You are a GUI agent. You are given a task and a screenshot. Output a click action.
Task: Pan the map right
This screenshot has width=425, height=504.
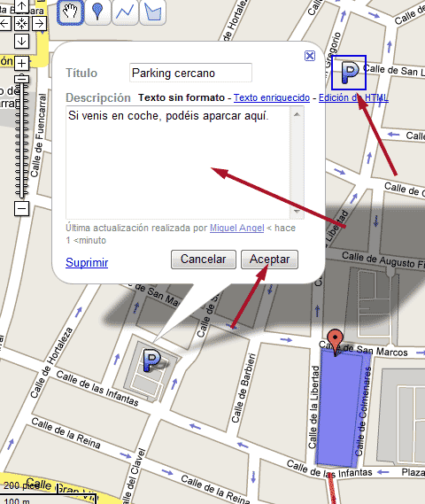click(39, 23)
